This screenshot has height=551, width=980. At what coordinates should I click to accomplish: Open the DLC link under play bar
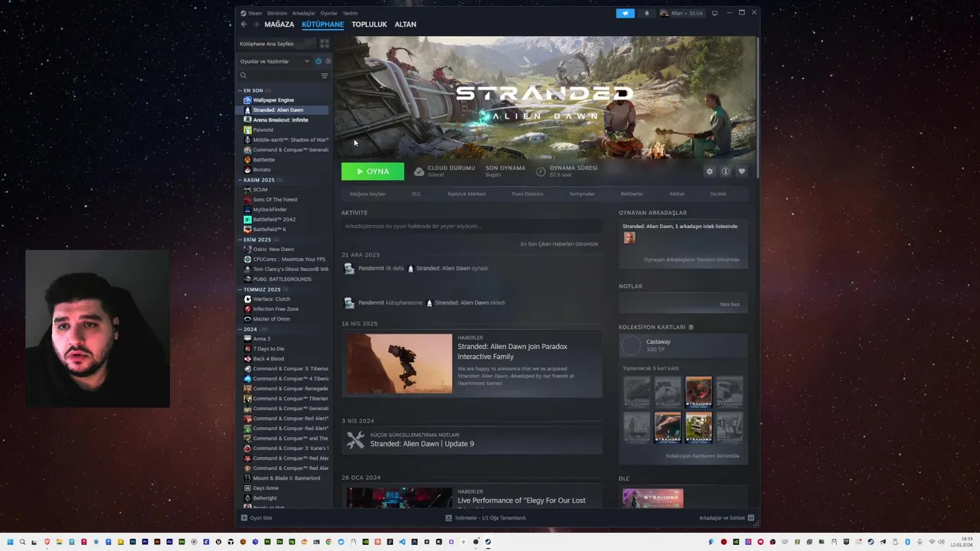(x=416, y=194)
